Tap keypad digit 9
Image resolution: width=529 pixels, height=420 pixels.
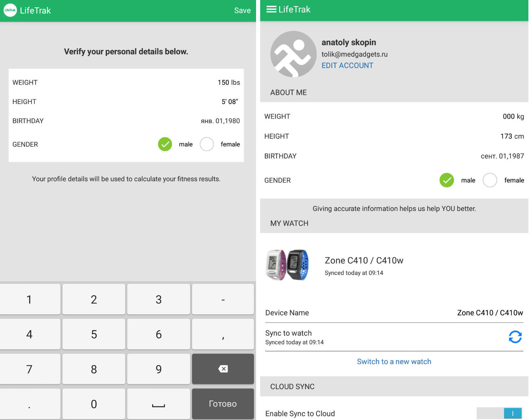click(159, 369)
